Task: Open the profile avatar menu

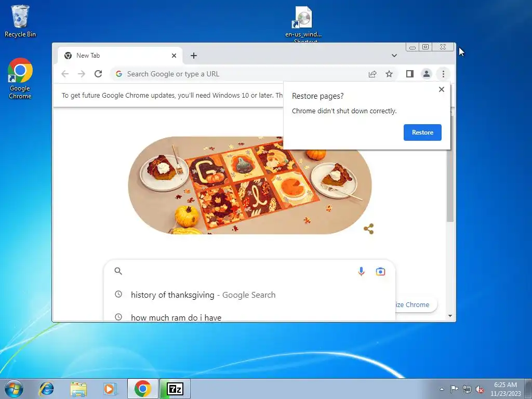Action: [x=427, y=74]
